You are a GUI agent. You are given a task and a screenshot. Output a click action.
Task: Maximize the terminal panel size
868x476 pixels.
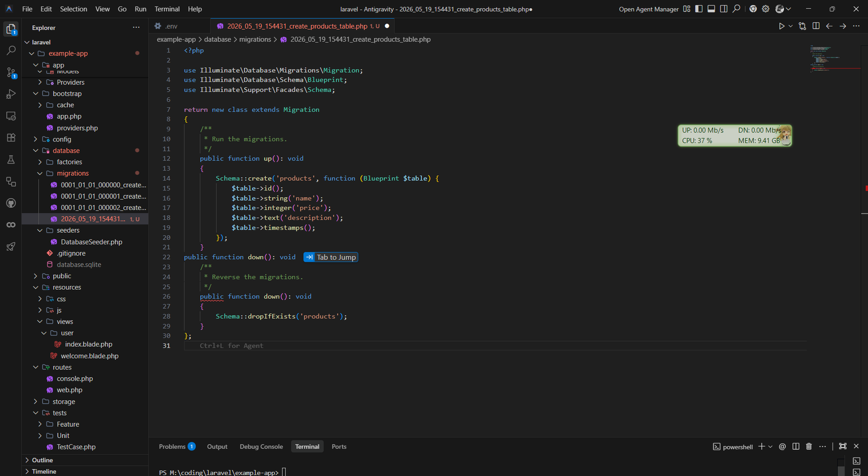point(843,447)
